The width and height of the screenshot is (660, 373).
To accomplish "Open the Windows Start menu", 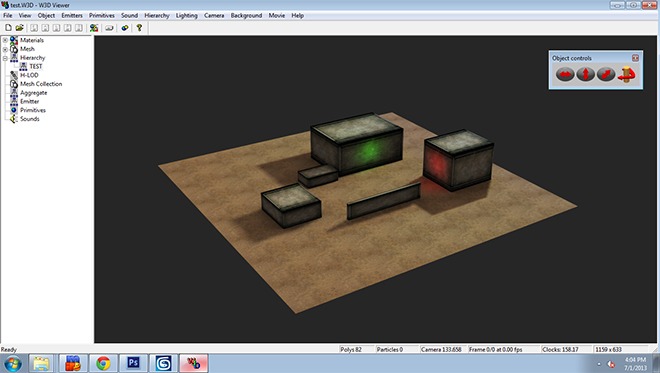I will tap(12, 363).
